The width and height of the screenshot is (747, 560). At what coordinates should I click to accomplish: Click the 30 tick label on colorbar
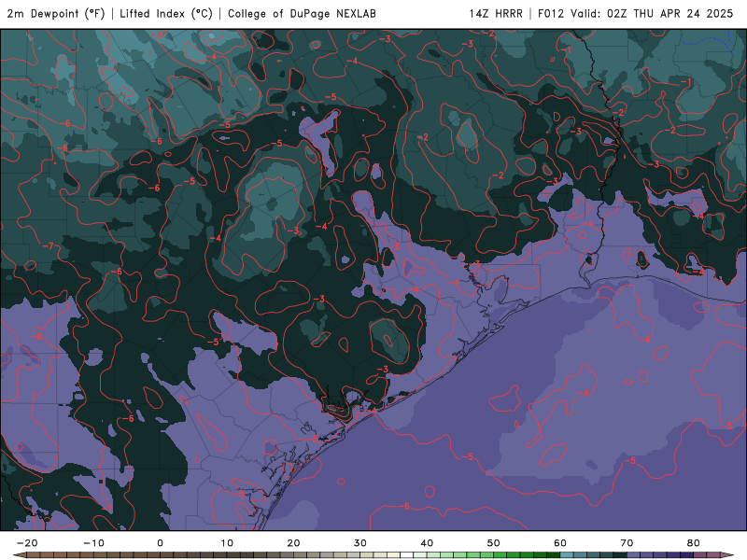coord(360,543)
